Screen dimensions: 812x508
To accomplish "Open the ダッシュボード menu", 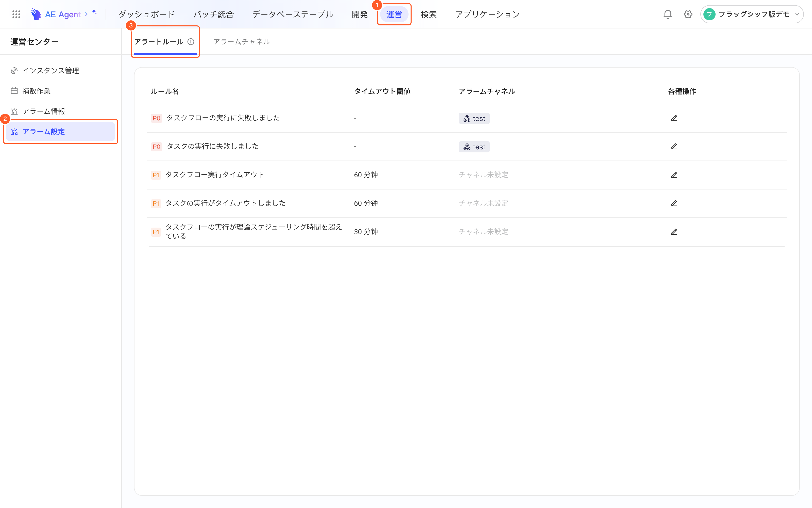I will coord(147,14).
